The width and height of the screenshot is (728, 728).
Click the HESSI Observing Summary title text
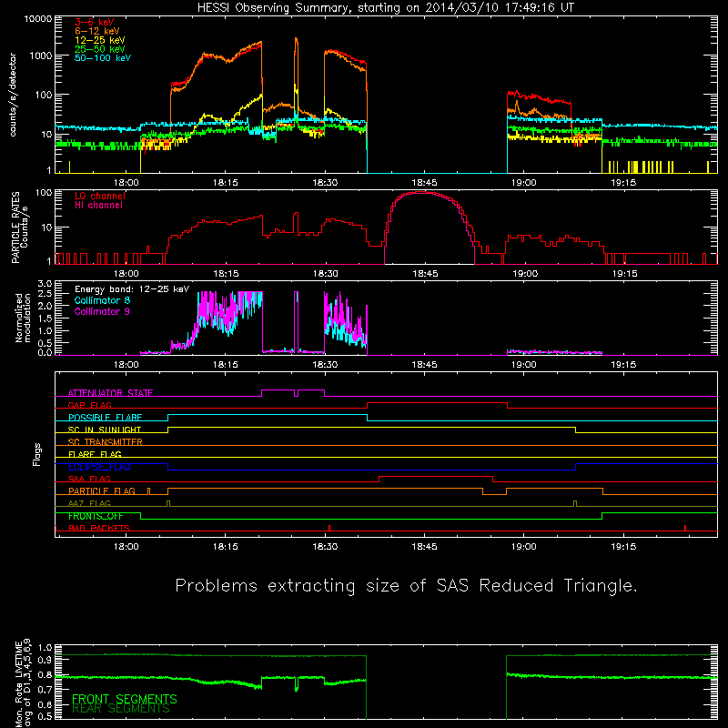tap(385, 8)
